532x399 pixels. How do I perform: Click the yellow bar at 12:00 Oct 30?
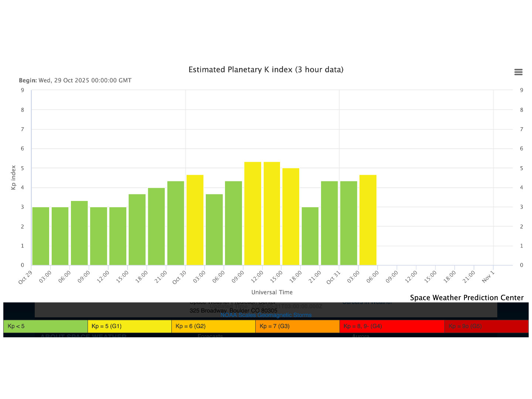pos(272,214)
